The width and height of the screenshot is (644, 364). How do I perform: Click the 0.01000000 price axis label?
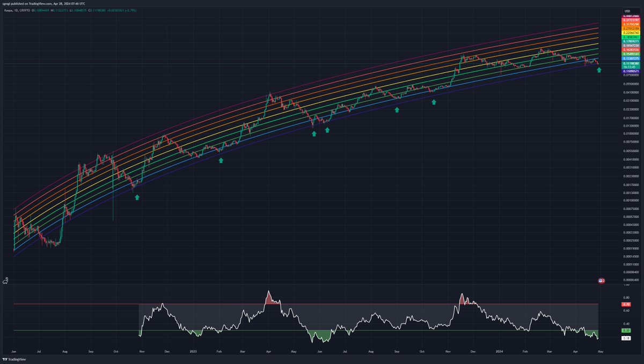click(631, 133)
